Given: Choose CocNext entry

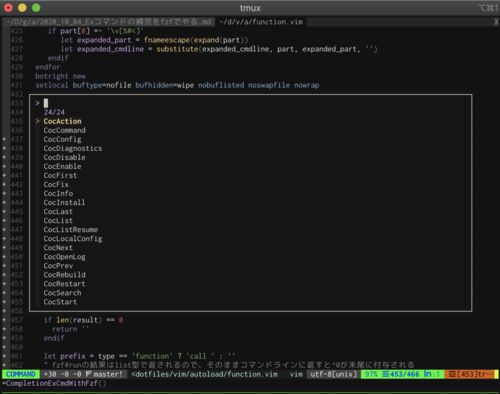Looking at the screenshot, I should click(x=58, y=248).
